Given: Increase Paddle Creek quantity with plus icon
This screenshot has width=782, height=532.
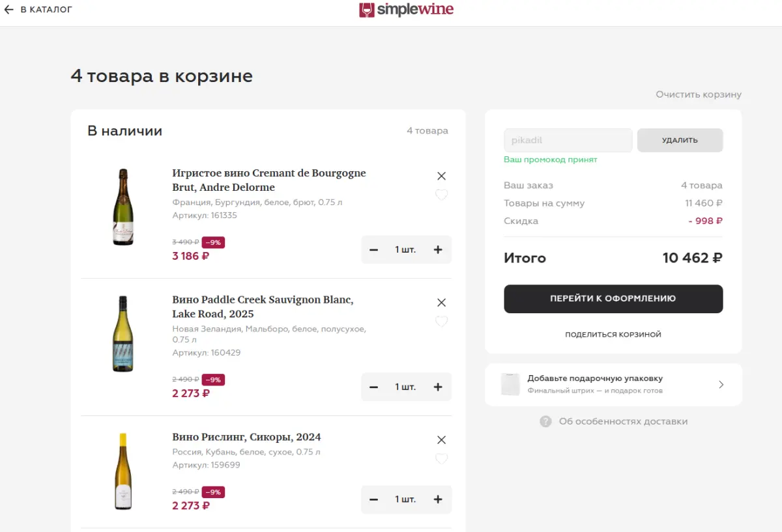Looking at the screenshot, I should [438, 387].
